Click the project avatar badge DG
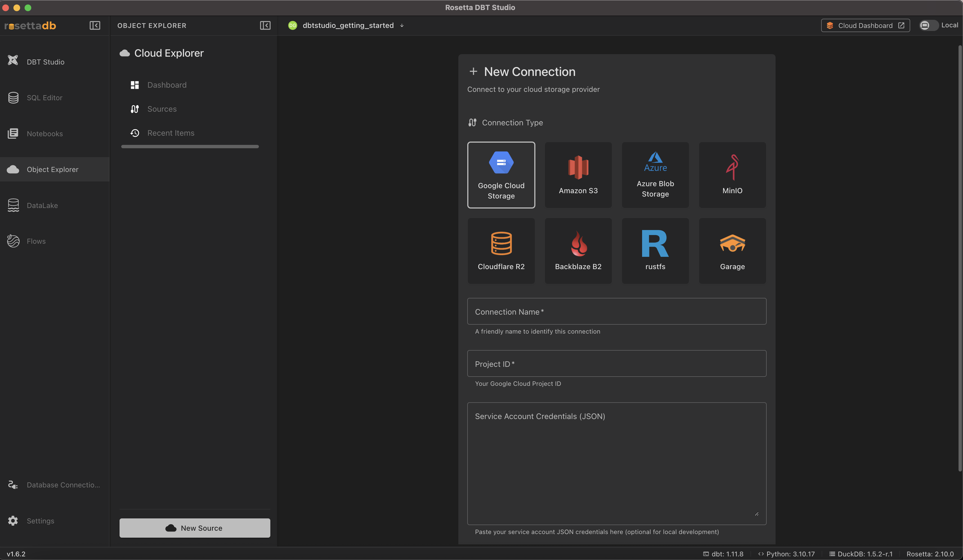Screen dimensions: 963x560 click(293, 26)
